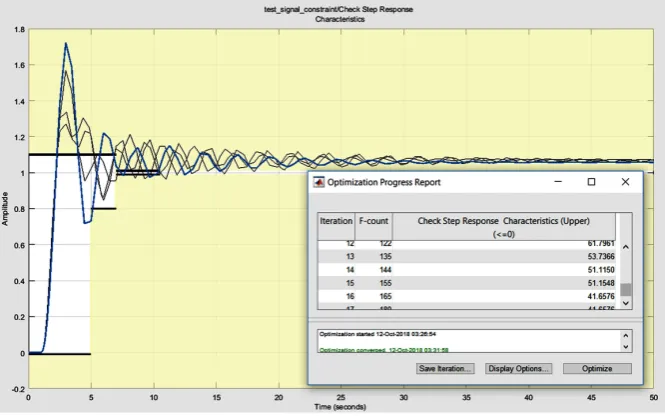The width and height of the screenshot is (665, 418).
Task: Click the Optimize button
Action: tap(597, 368)
